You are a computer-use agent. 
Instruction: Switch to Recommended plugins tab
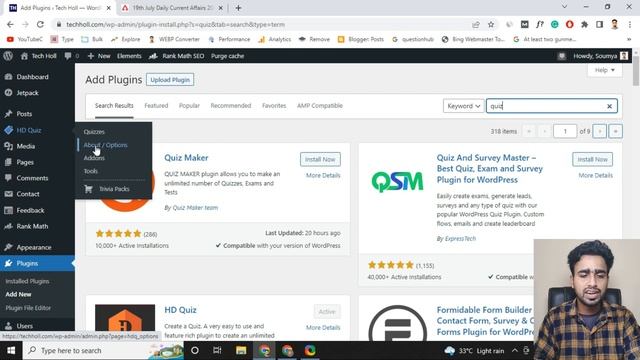pyautogui.click(x=231, y=106)
